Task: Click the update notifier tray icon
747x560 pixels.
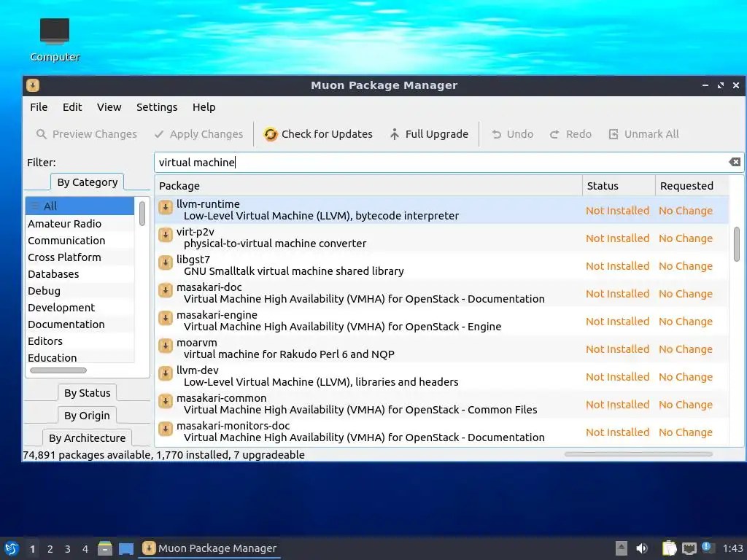Action: click(x=708, y=548)
